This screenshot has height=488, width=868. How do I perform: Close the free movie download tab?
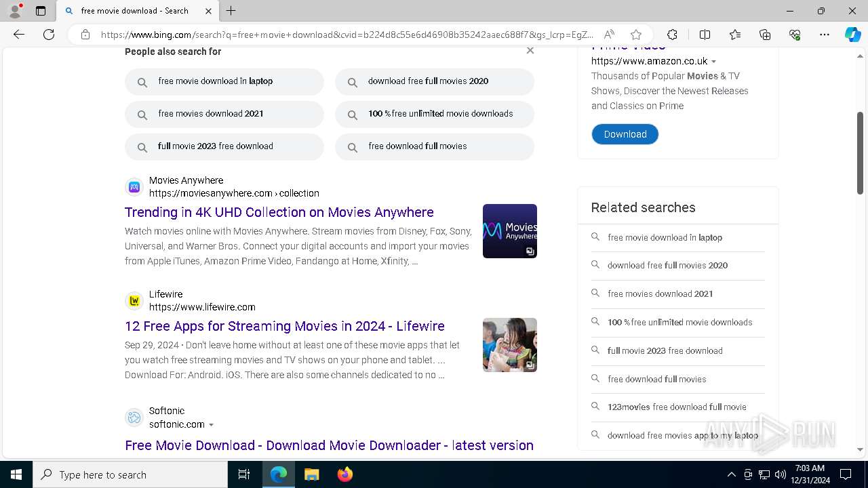click(208, 11)
